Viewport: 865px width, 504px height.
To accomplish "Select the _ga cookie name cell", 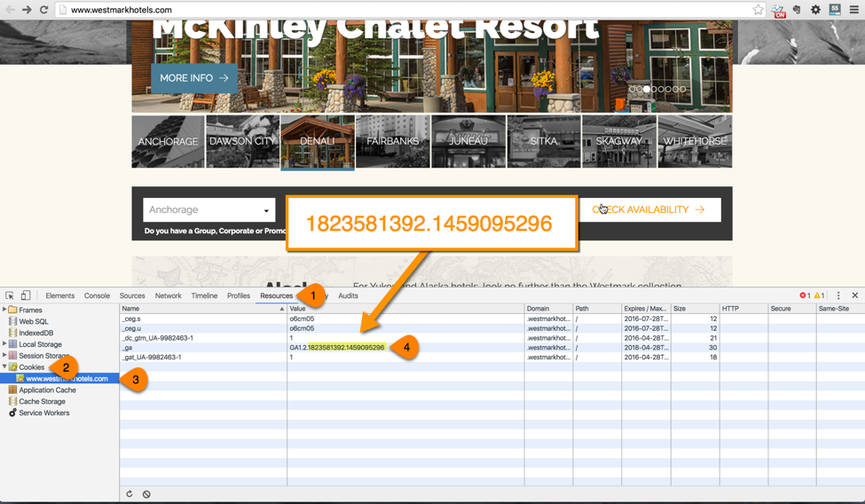I will click(x=203, y=347).
